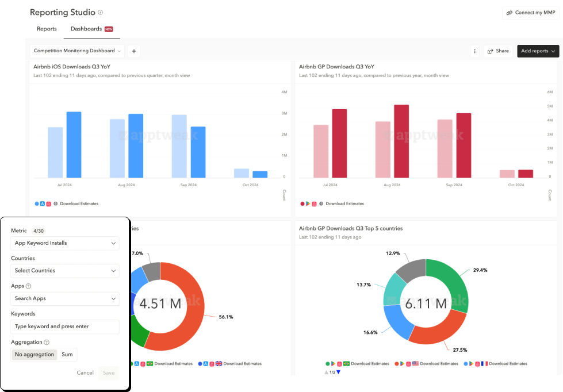Add a new dashboard with plus button
The height and width of the screenshot is (392, 563).
pyautogui.click(x=134, y=51)
